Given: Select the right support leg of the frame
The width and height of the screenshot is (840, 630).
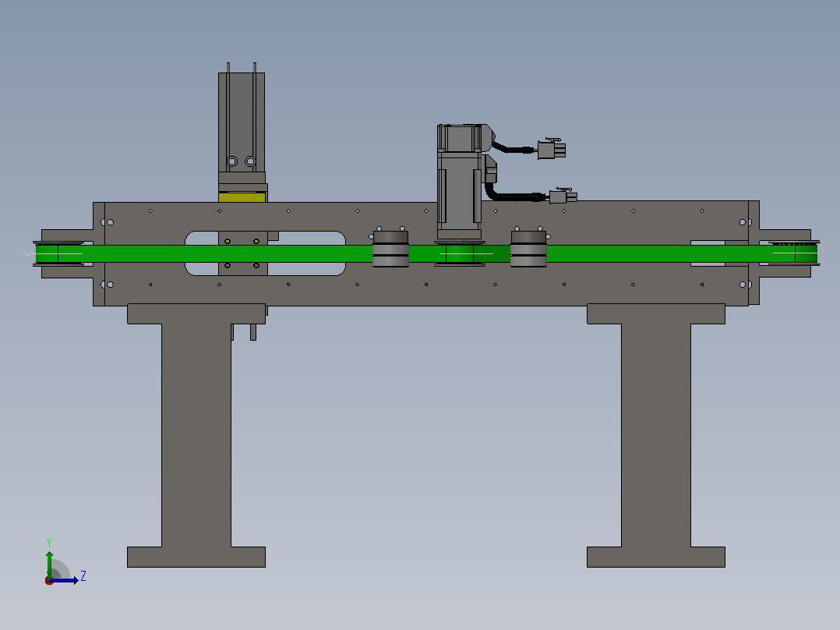Looking at the screenshot, I should pos(656,435).
